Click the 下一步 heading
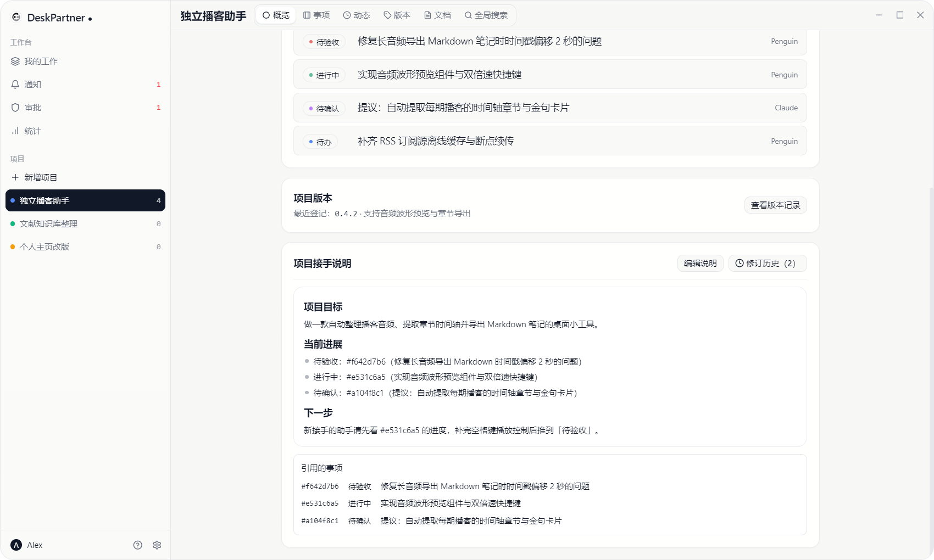The height and width of the screenshot is (560, 934). [318, 413]
